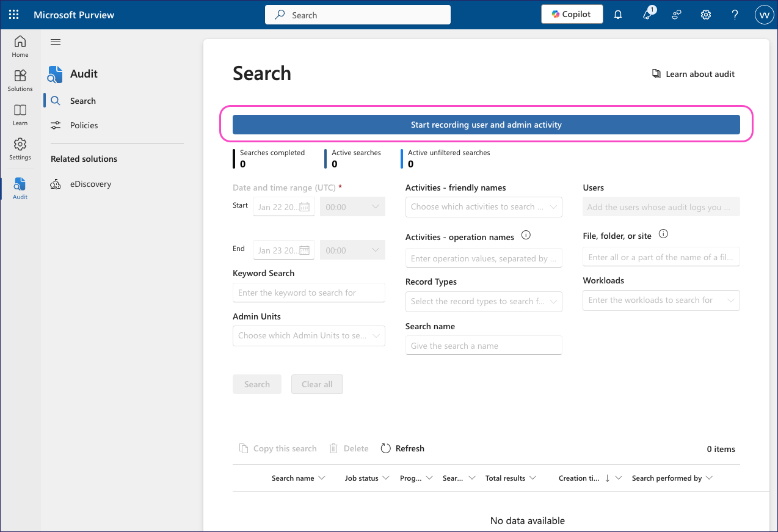Click Start recording user and admin activity
Image resolution: width=778 pixels, height=532 pixels.
(x=486, y=124)
